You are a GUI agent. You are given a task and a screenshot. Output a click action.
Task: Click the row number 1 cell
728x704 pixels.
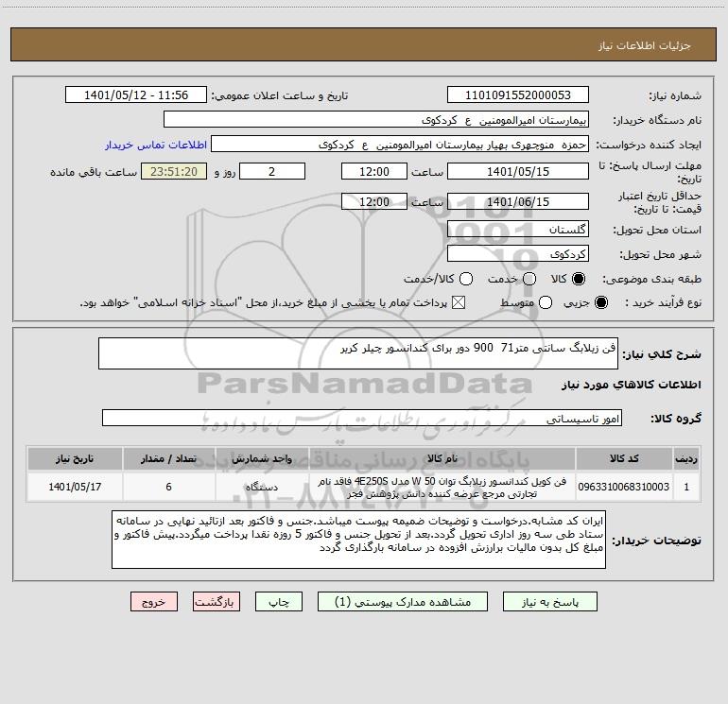pos(686,487)
